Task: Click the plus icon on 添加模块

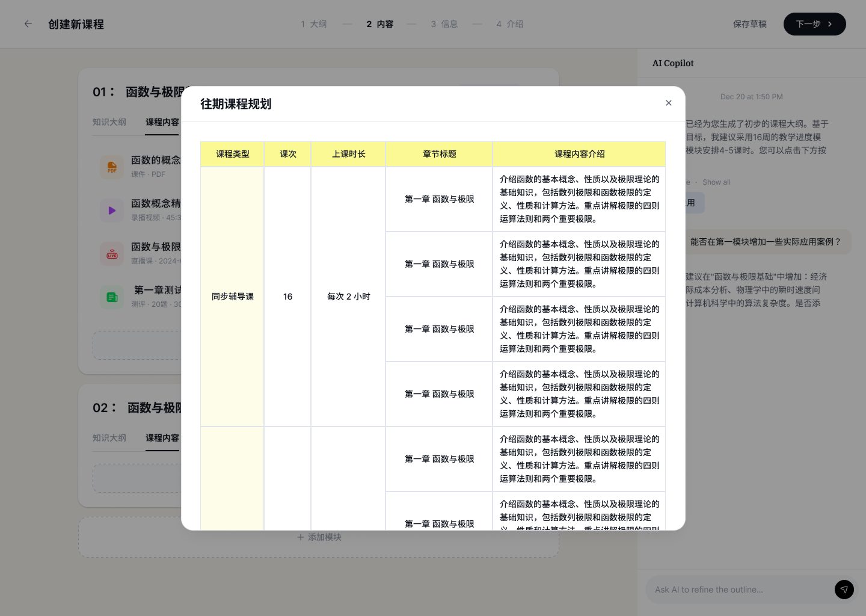Action: tap(301, 537)
